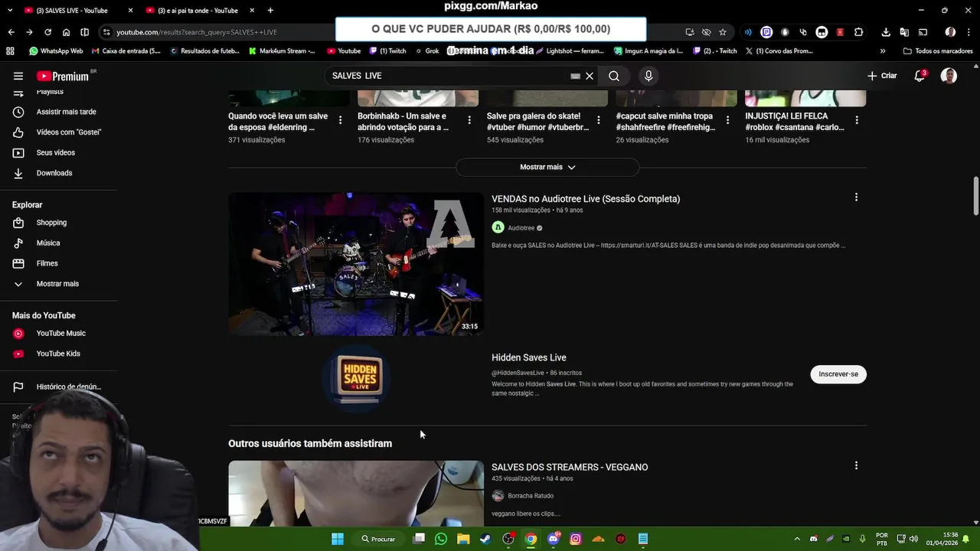Open options for #capcut salve short

click(727, 120)
